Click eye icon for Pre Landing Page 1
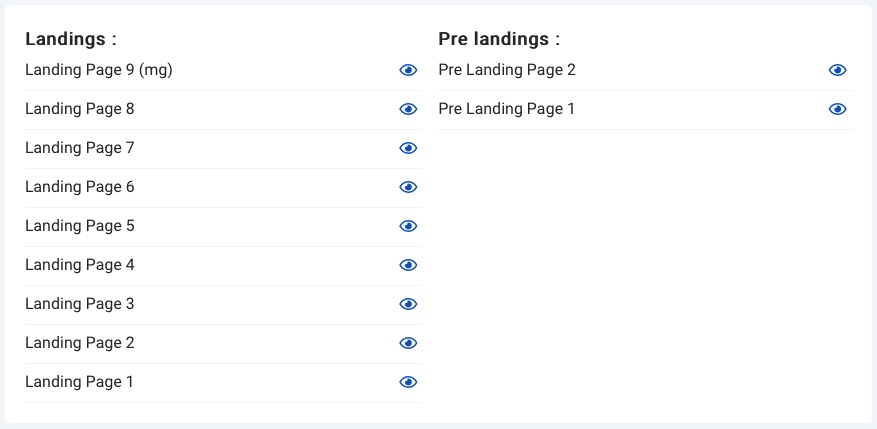 point(837,109)
